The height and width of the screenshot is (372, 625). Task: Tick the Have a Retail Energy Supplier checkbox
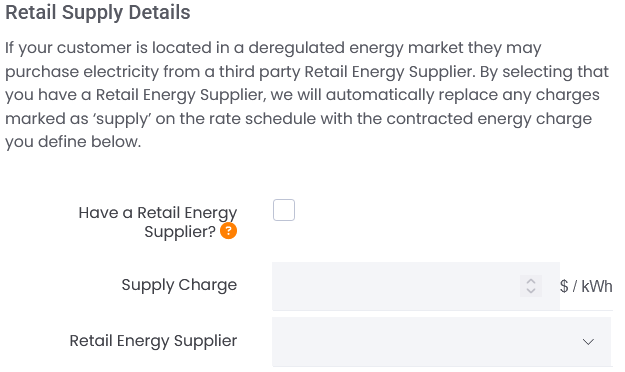tap(284, 210)
